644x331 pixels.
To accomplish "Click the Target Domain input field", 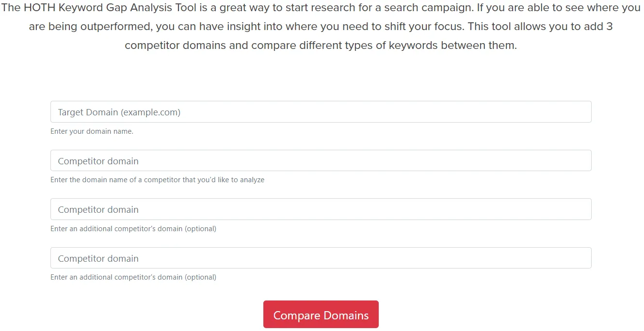I will tap(320, 112).
